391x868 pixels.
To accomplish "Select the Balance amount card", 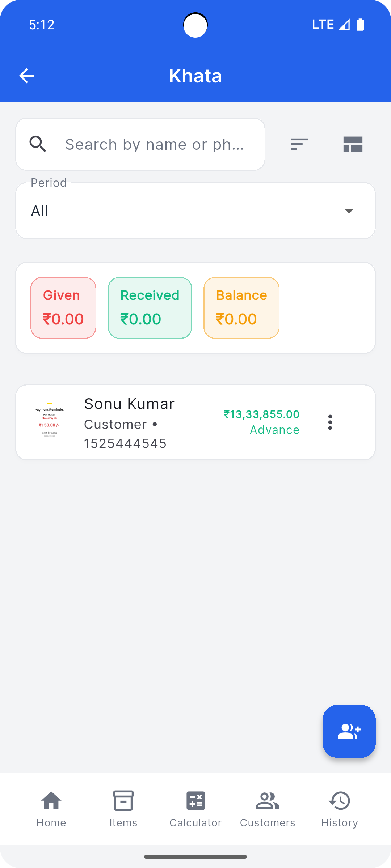I will 241,308.
